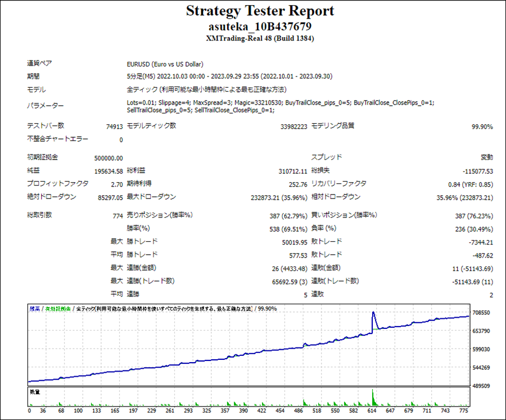Click the green chart legend '有効証拠金'
This screenshot has width=506, height=420.
58,309
